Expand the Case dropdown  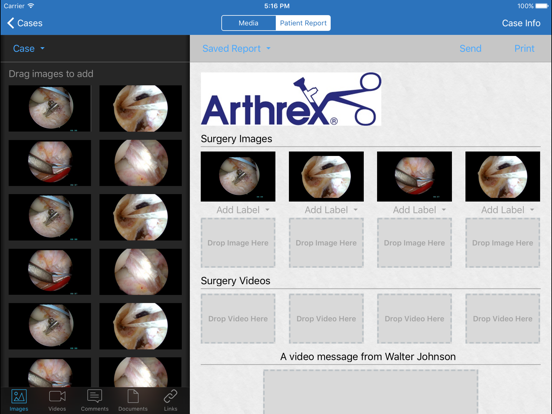pyautogui.click(x=29, y=49)
